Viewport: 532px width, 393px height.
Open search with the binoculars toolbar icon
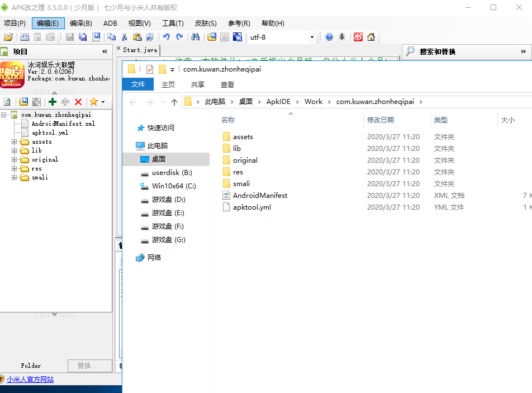[194, 37]
